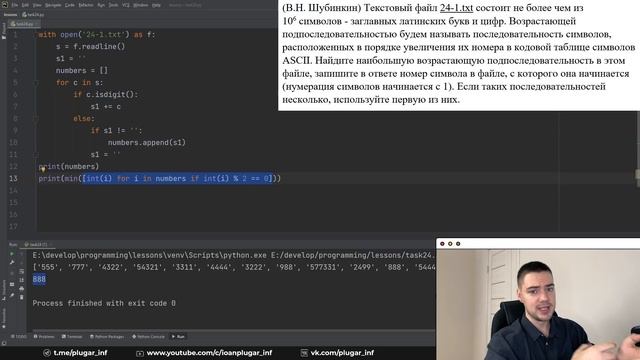Open the t.me/plugar_inf link
Screen dimensions: 640x360
pyautogui.click(x=76, y=353)
